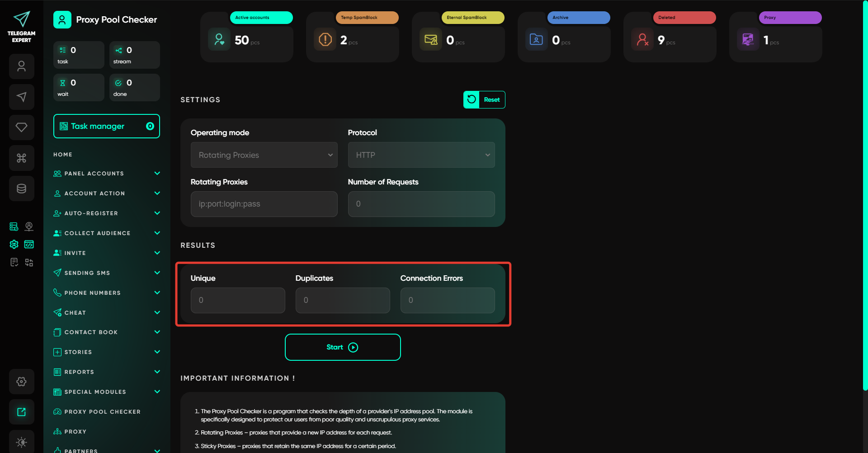
Task: Click the Rotating Proxies input field
Action: [x=264, y=204]
